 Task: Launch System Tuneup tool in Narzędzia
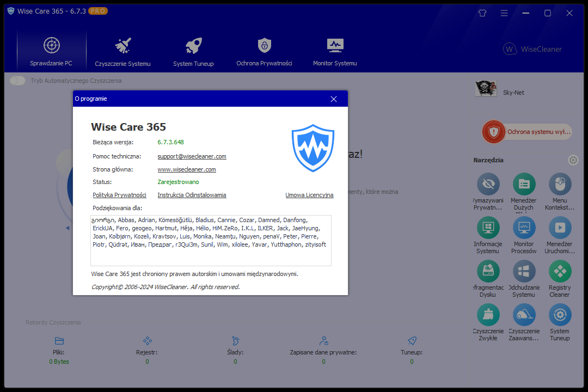(x=560, y=322)
